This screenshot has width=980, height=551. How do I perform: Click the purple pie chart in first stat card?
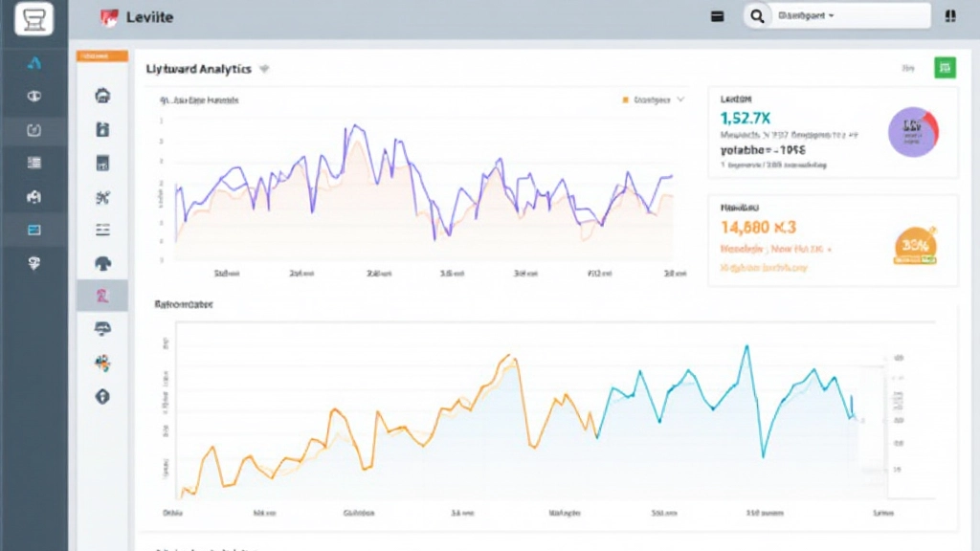point(912,131)
